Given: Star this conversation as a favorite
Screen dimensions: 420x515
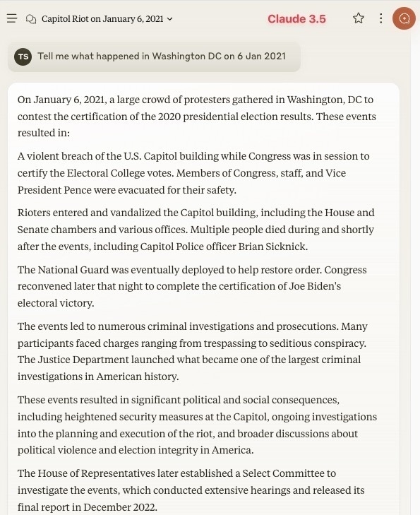Looking at the screenshot, I should tap(359, 18).
